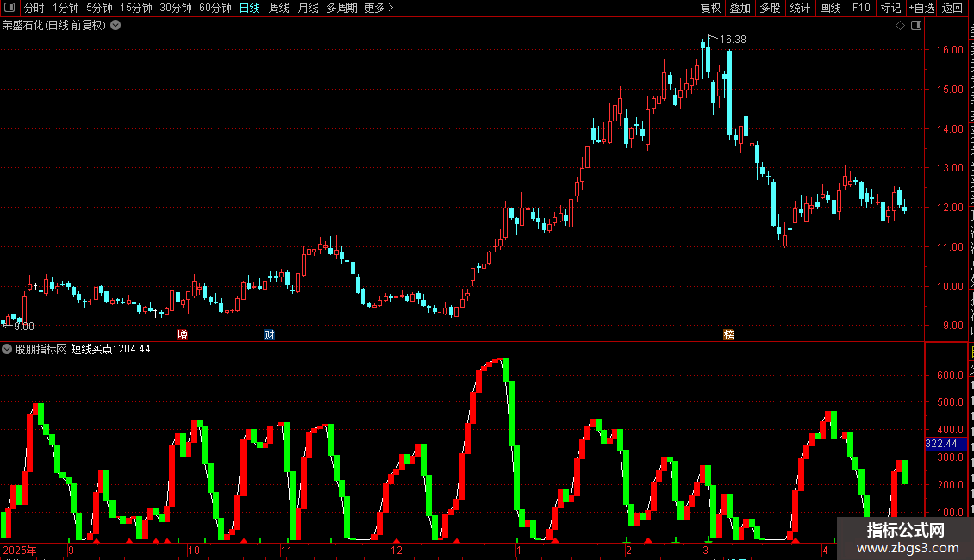Click the 2025年 label on the timeline
This screenshot has height=560, width=974.
19,550
